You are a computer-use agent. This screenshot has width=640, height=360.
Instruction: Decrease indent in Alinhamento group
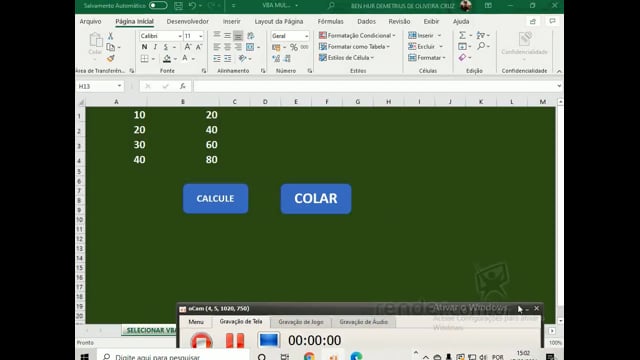click(x=217, y=59)
